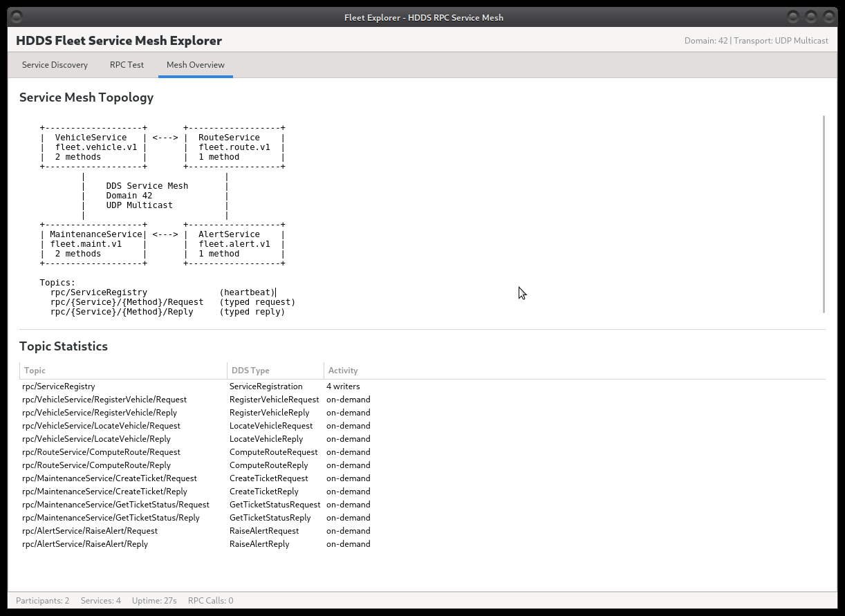This screenshot has height=616, width=845.
Task: Click the Transport: UDP Multicast label
Action: [781, 41]
